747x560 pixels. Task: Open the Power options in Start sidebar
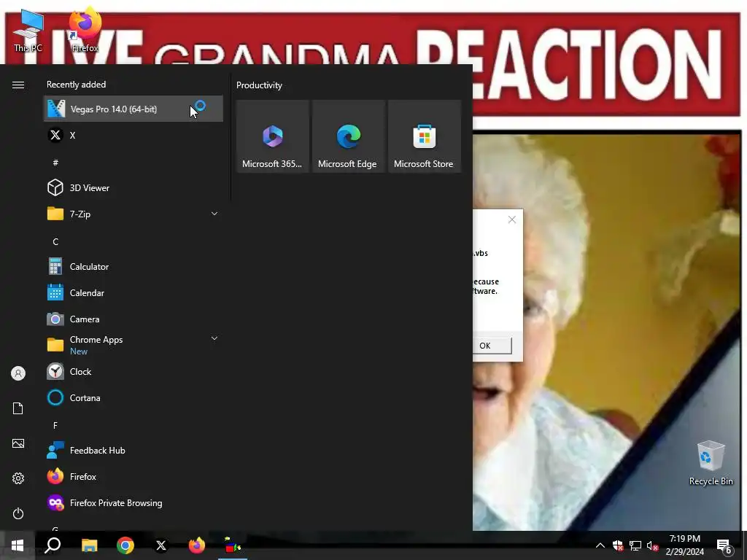tap(18, 513)
